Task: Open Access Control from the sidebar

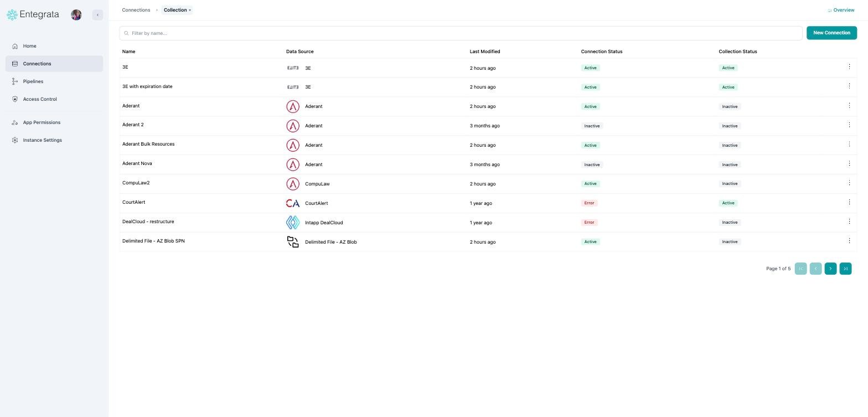Action: point(54,99)
